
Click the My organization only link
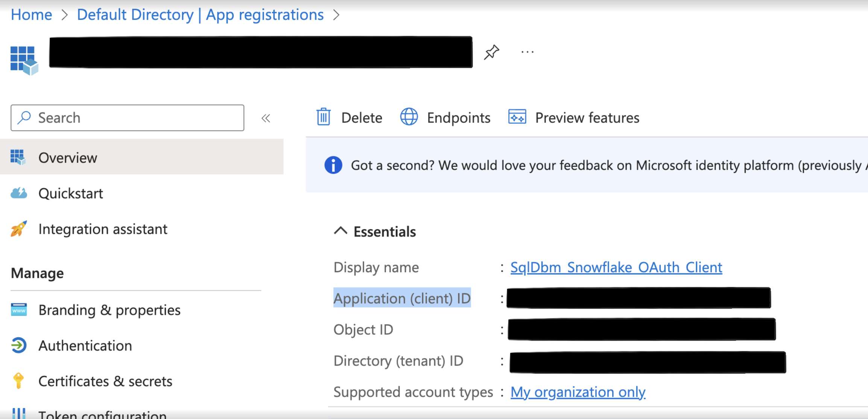click(578, 392)
